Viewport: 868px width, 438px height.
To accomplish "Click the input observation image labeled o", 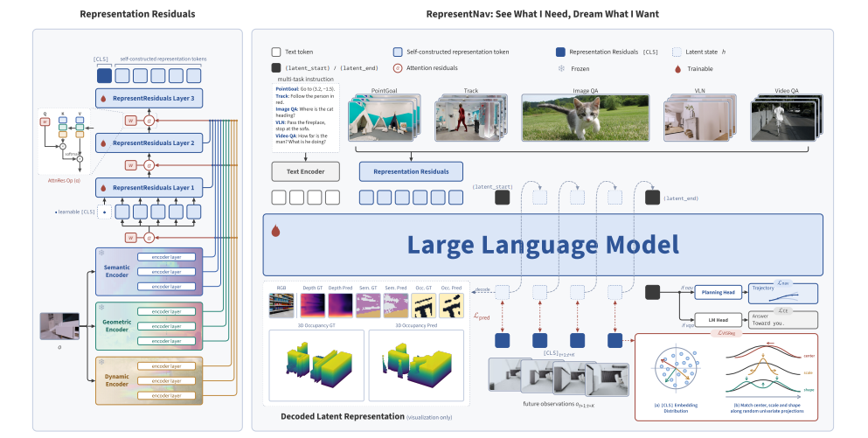I will click(59, 326).
